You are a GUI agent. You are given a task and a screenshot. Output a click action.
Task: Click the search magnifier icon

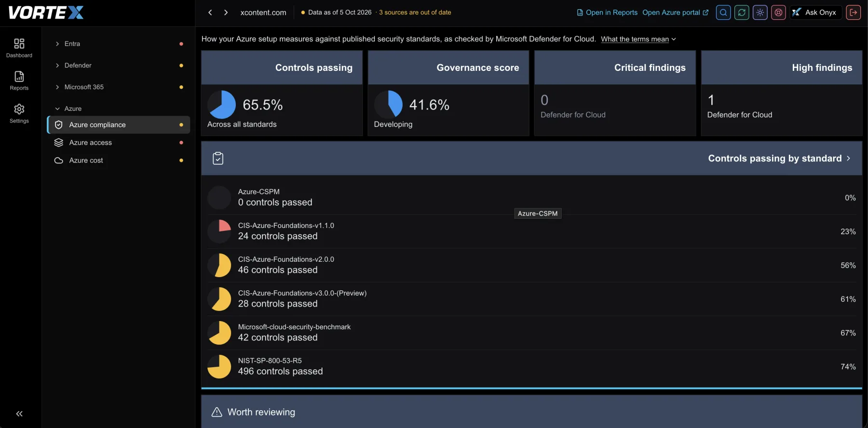click(x=723, y=13)
